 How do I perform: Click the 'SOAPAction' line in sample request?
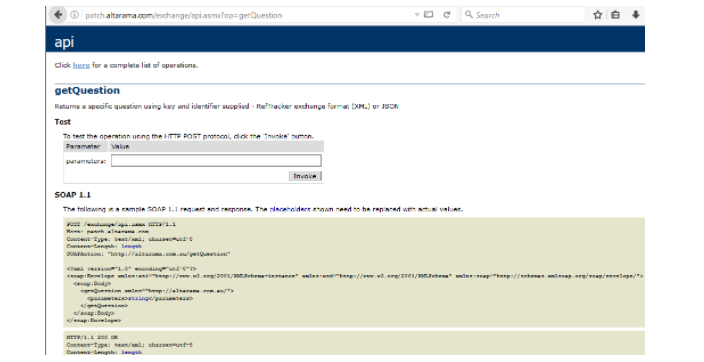point(148,254)
